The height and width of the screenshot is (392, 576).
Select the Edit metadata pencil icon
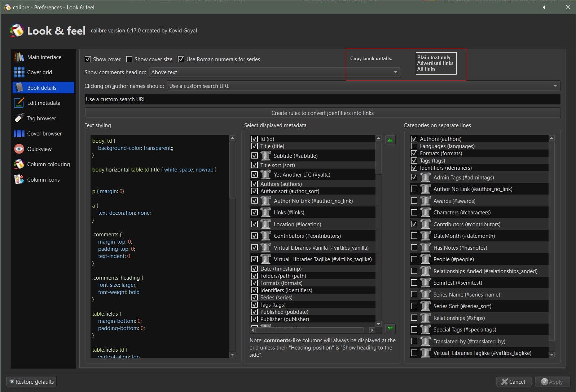pos(19,103)
